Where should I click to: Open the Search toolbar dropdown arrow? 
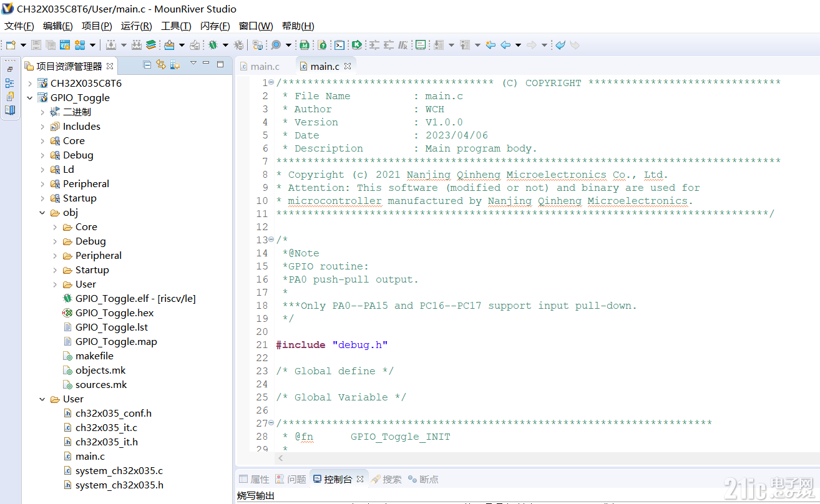coord(288,45)
